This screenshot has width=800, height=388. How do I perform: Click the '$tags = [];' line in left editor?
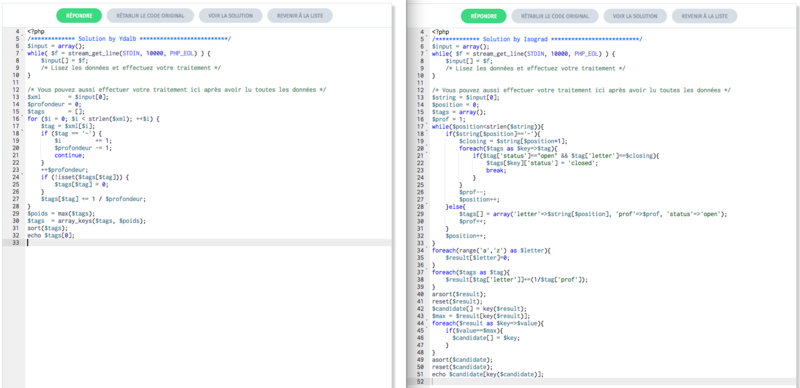click(x=56, y=112)
